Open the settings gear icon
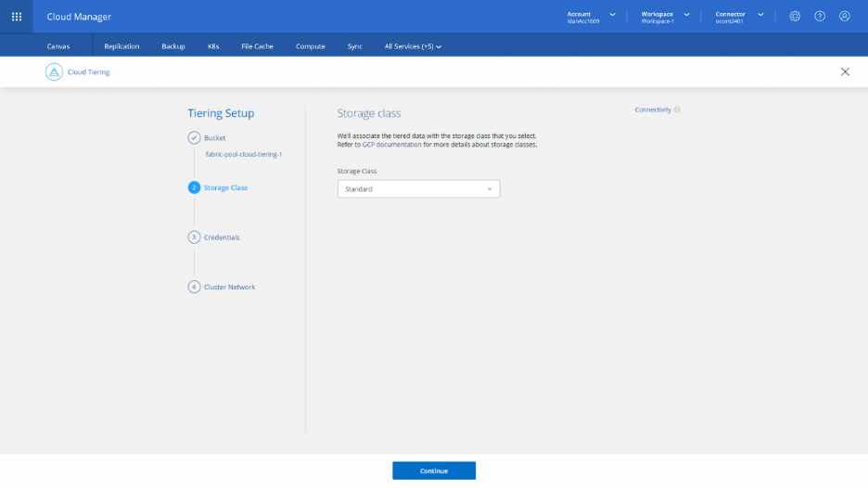This screenshot has width=868, height=488. (x=795, y=16)
